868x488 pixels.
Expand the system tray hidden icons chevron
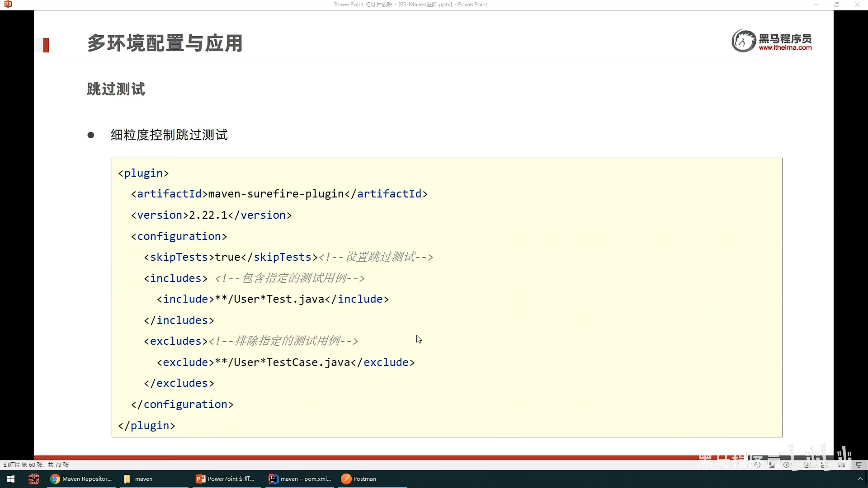(x=860, y=479)
